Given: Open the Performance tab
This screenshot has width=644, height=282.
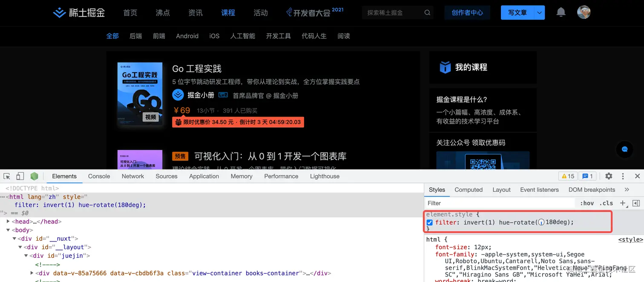Looking at the screenshot, I should [x=281, y=176].
